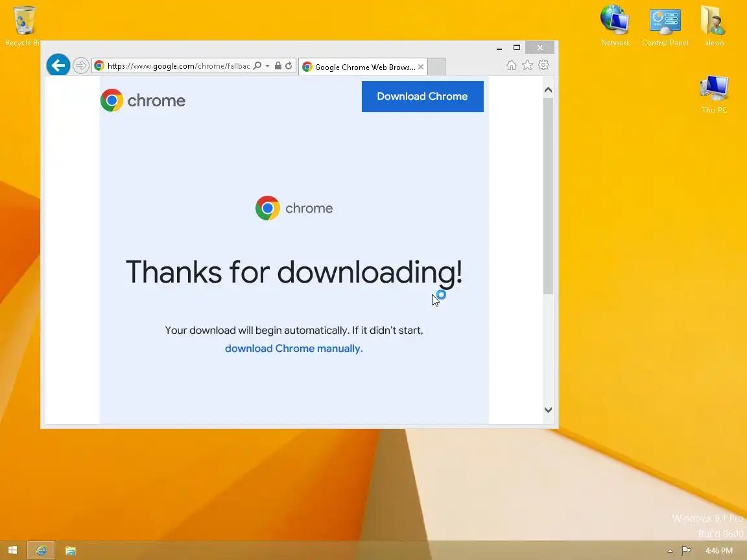The width and height of the screenshot is (747, 560).
Task: Select the alesio user folder icon
Action: coord(714,26)
